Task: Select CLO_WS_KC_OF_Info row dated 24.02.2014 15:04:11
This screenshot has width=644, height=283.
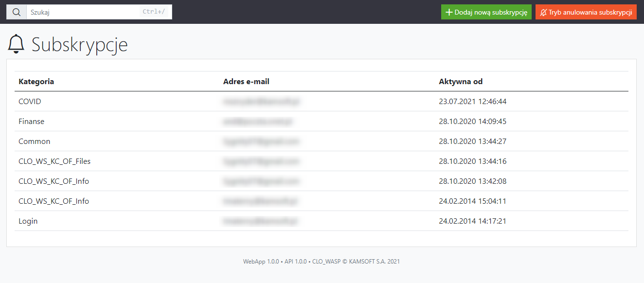Action: (54, 201)
